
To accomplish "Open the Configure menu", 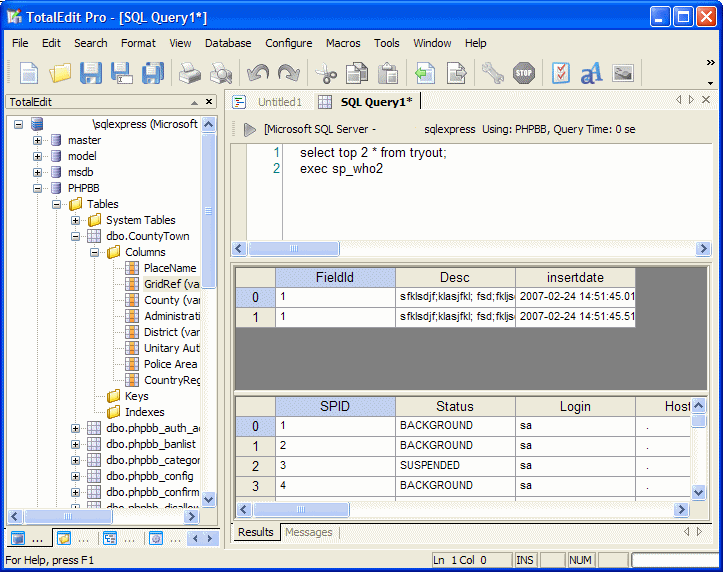I will [x=289, y=43].
